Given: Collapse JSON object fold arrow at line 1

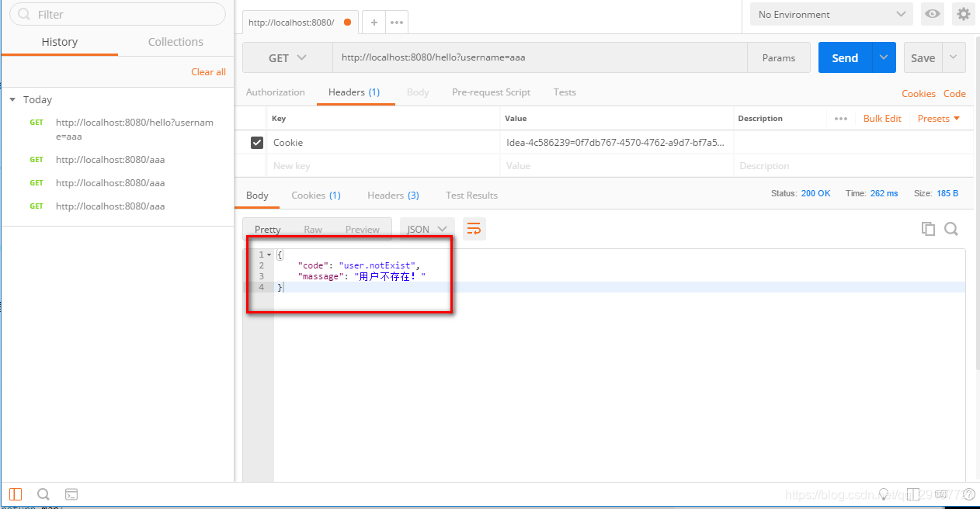Looking at the screenshot, I should [269, 254].
